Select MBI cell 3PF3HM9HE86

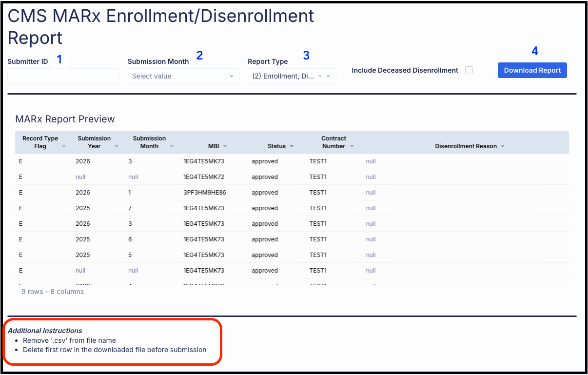[x=205, y=193]
